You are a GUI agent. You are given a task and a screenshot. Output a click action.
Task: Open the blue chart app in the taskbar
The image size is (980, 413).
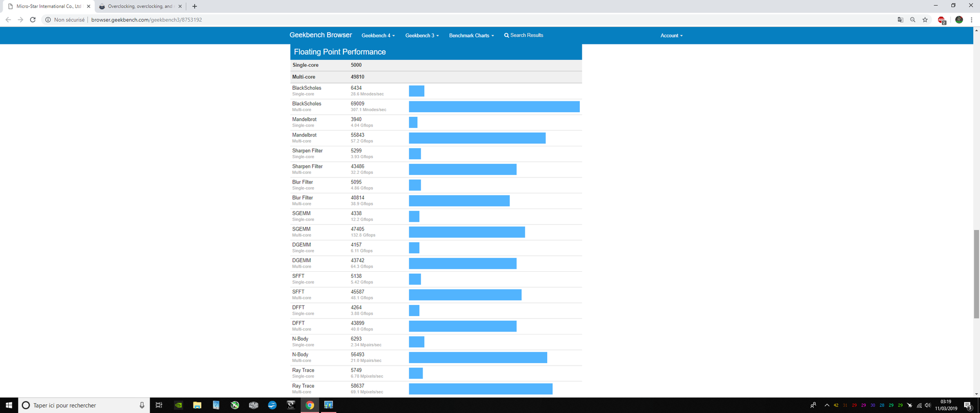point(329,405)
